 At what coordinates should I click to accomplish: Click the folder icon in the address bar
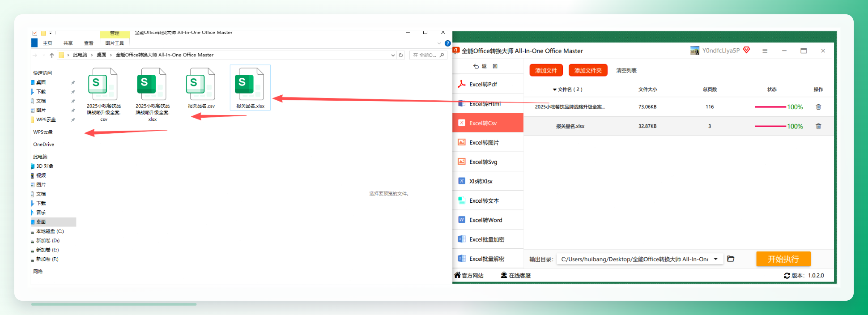click(x=61, y=55)
